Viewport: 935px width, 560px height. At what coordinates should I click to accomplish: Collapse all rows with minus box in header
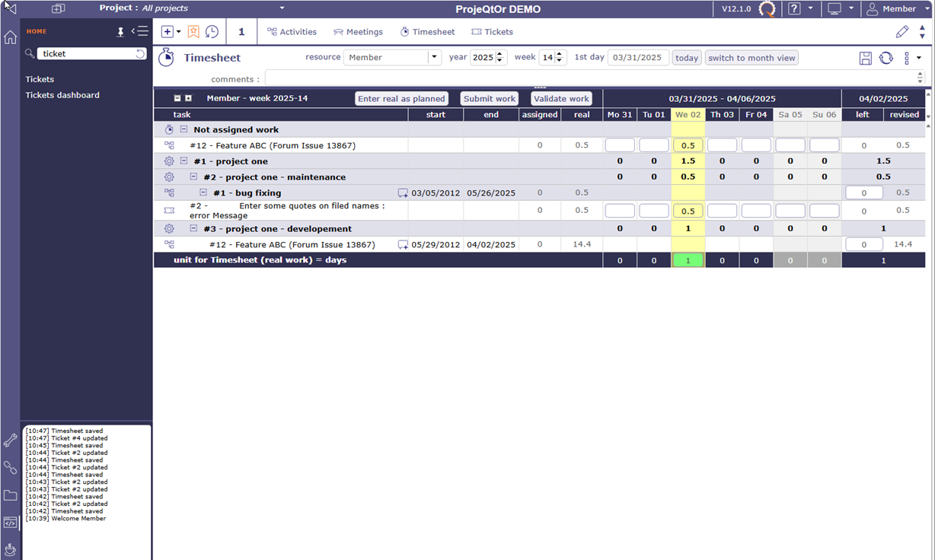tap(177, 98)
